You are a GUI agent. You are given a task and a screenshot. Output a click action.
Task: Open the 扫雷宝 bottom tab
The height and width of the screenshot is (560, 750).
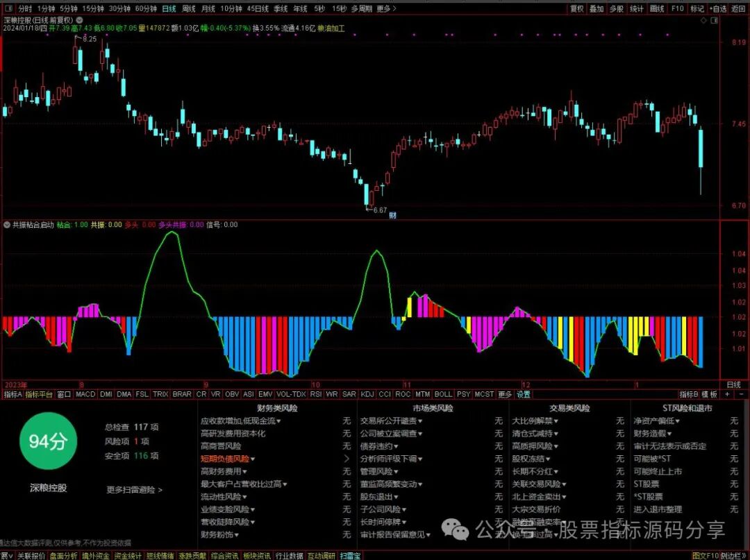pyautogui.click(x=349, y=556)
